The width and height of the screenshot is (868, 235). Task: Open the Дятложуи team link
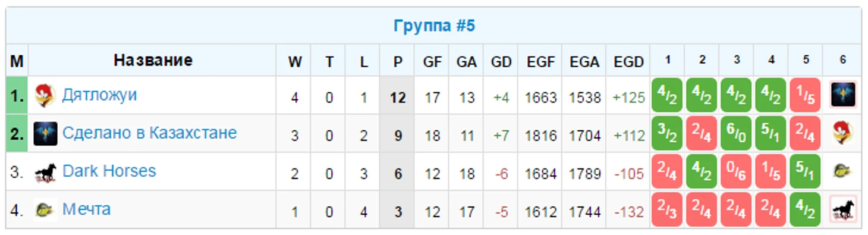[x=99, y=95]
